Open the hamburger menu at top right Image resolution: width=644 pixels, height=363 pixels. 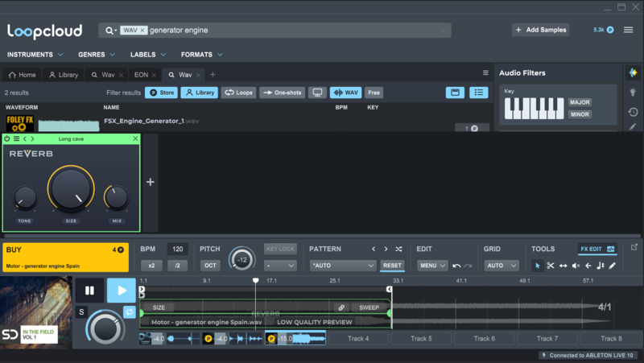click(628, 30)
